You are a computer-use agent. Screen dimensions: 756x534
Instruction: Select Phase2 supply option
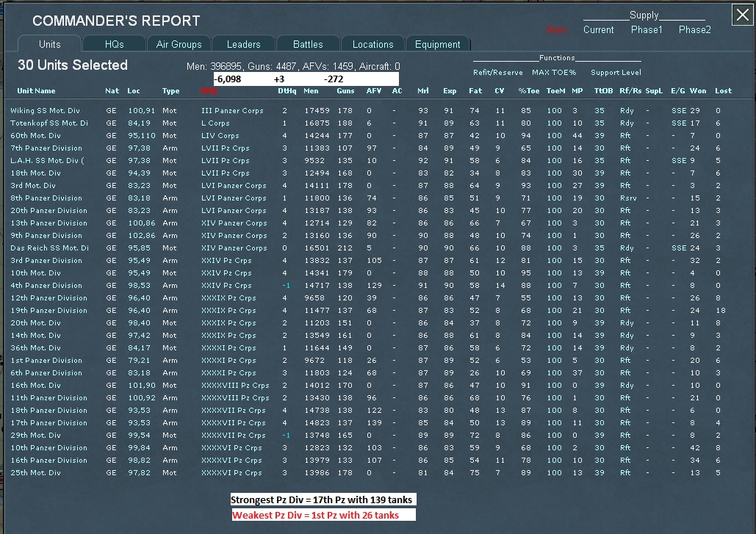tap(695, 30)
